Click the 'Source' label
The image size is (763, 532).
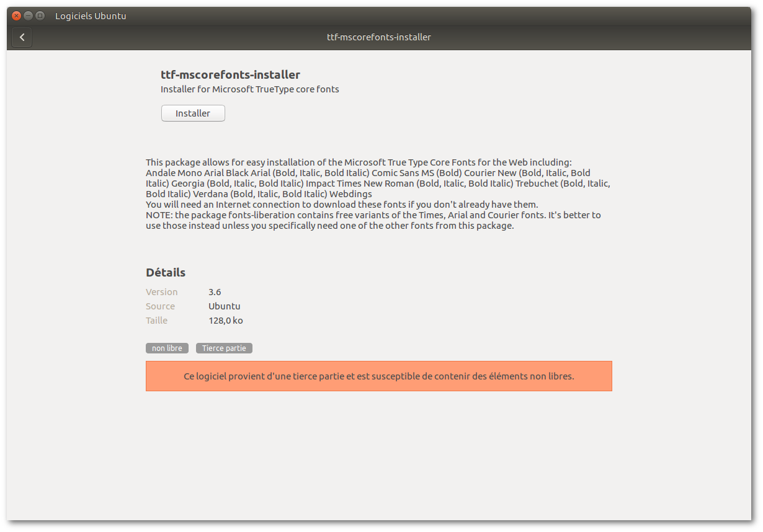(x=161, y=306)
